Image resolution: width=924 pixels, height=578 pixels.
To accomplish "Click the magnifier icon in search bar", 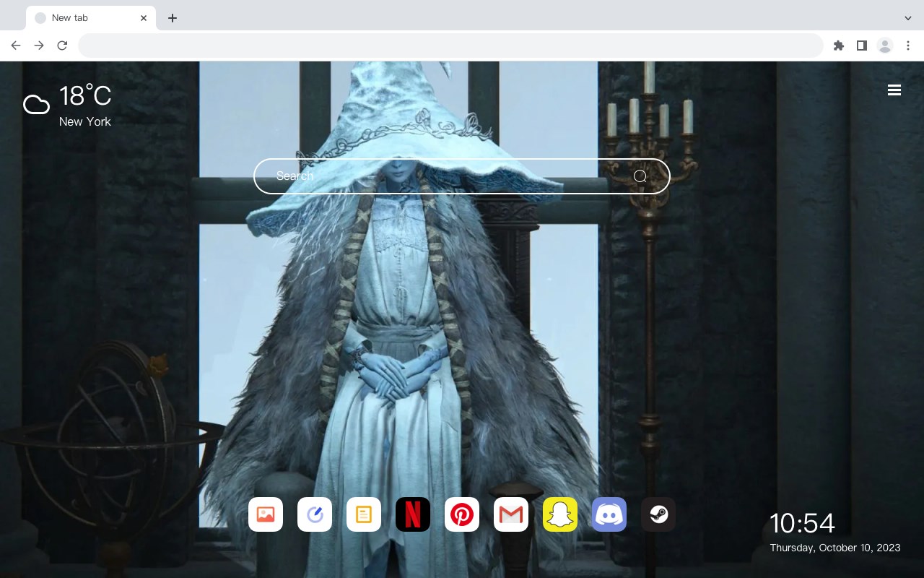I will (x=640, y=176).
